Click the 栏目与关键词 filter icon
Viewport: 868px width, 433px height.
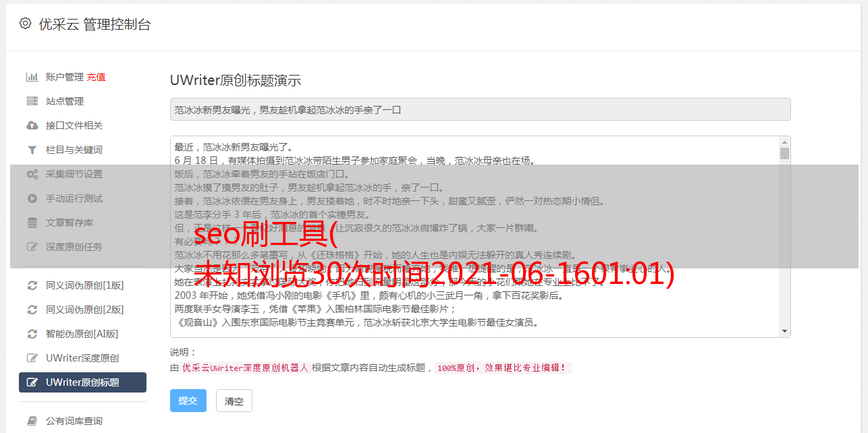point(32,150)
